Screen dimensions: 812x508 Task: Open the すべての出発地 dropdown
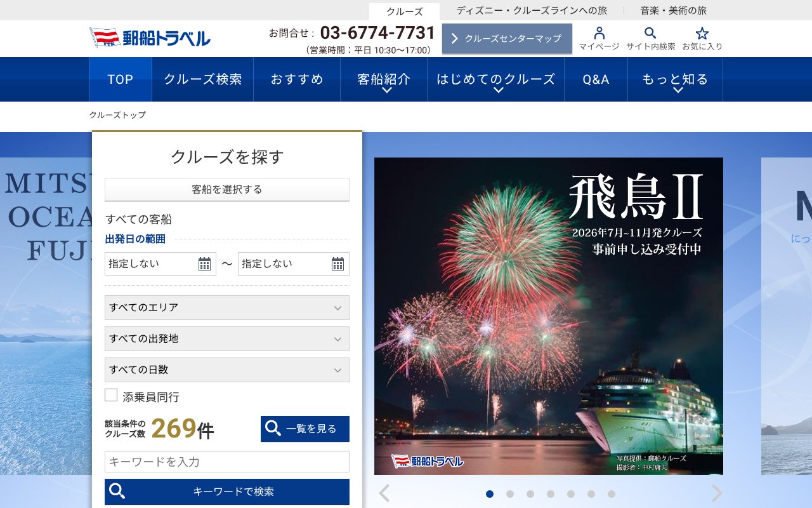(x=226, y=338)
